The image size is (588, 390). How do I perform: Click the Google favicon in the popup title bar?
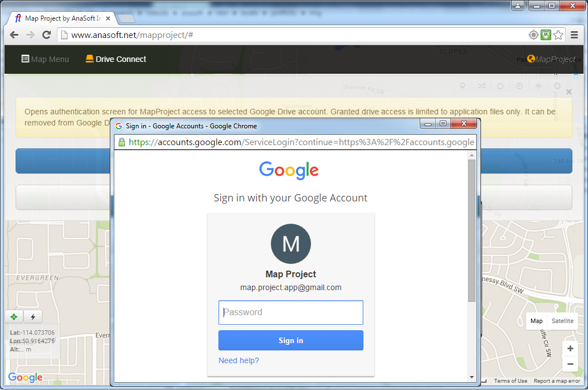tap(119, 126)
